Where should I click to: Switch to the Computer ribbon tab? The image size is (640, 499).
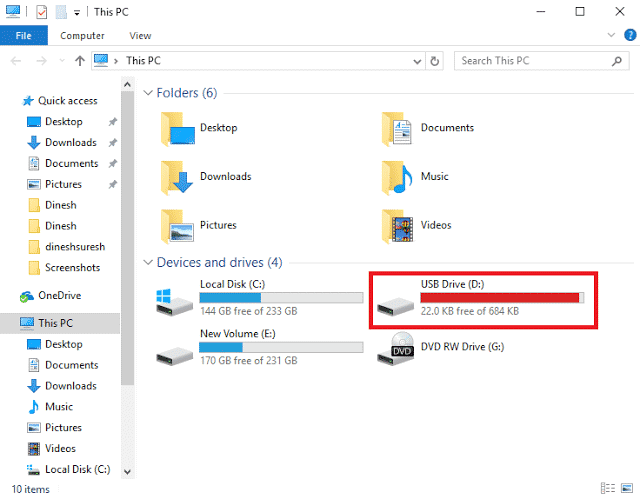coord(82,35)
